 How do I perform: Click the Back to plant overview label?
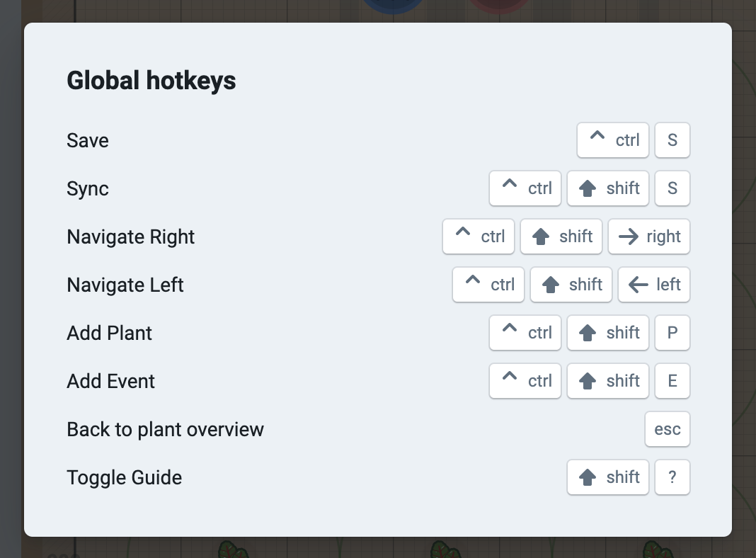tap(165, 429)
